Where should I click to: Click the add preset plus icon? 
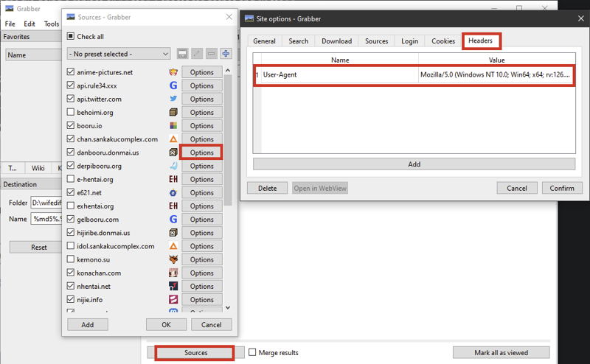click(226, 54)
